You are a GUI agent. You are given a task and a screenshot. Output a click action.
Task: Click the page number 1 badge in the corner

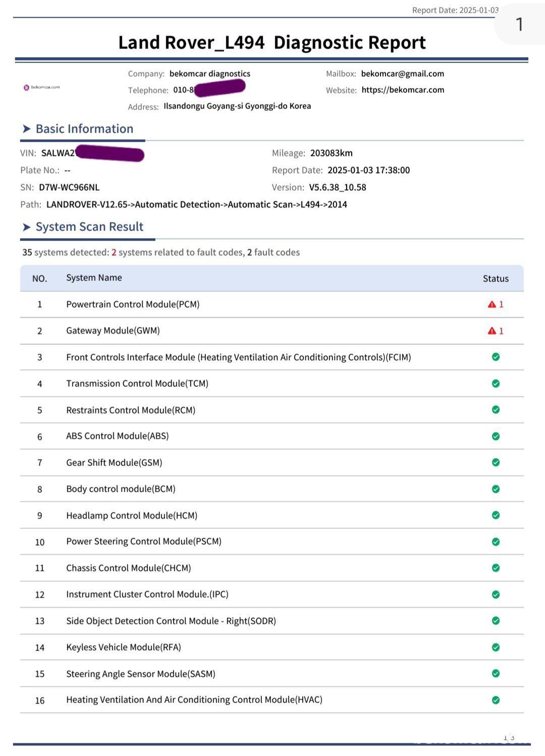tap(519, 24)
